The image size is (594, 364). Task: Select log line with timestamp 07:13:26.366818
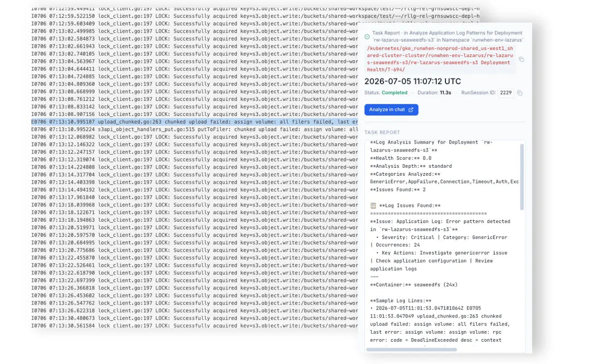pyautogui.click(x=194, y=288)
